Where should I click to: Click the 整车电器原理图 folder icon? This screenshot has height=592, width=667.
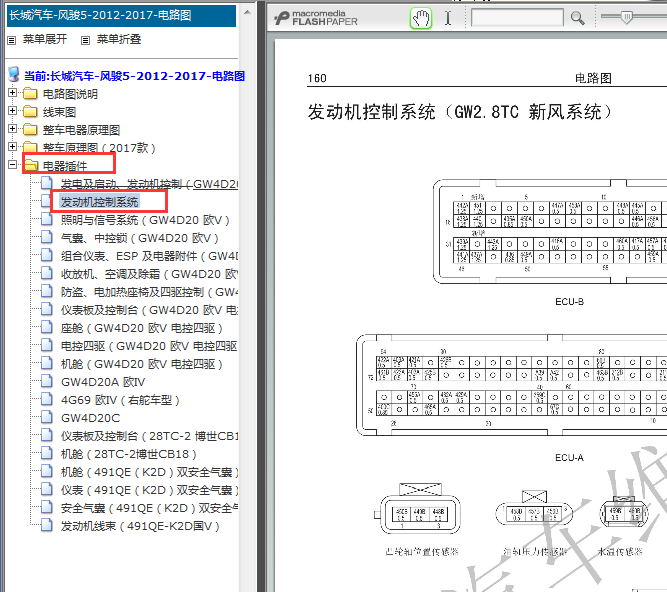[30, 129]
